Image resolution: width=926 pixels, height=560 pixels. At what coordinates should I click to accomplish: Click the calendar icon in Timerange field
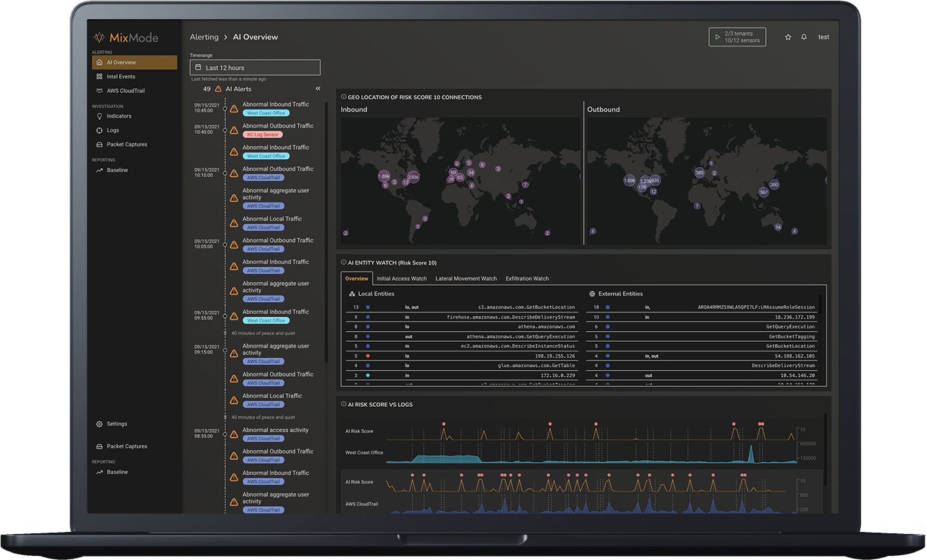point(198,68)
